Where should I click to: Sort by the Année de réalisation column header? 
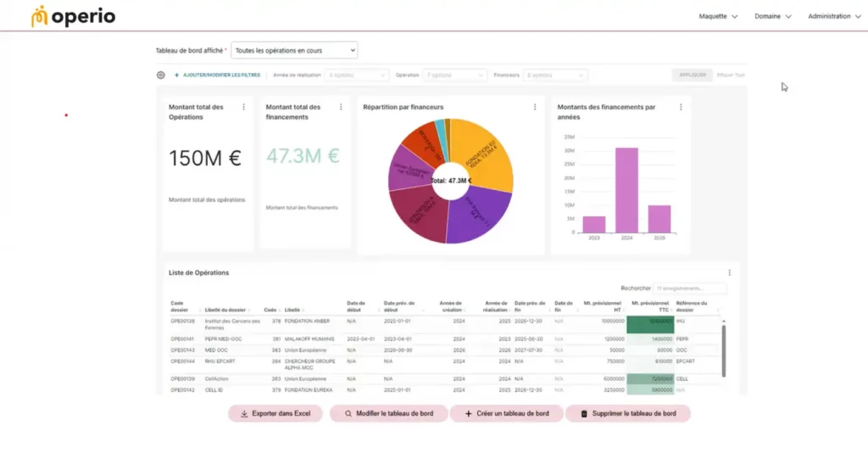coord(496,306)
